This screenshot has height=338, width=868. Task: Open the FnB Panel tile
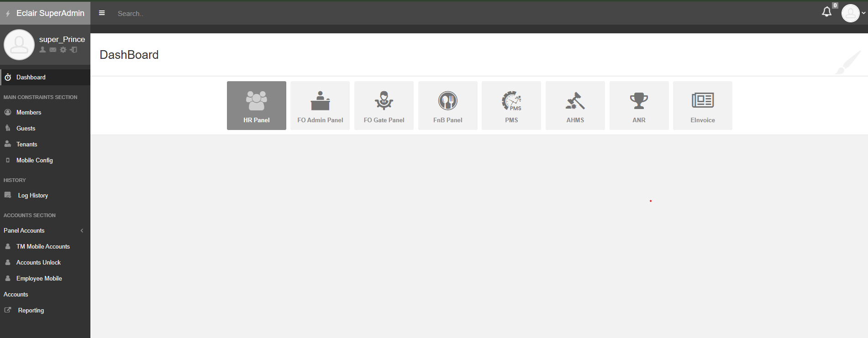448,105
